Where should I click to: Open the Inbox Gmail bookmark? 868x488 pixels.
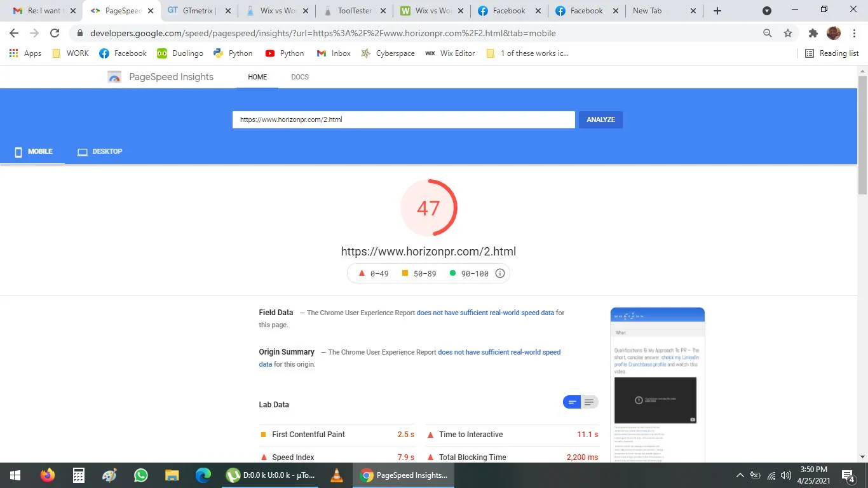point(334,53)
